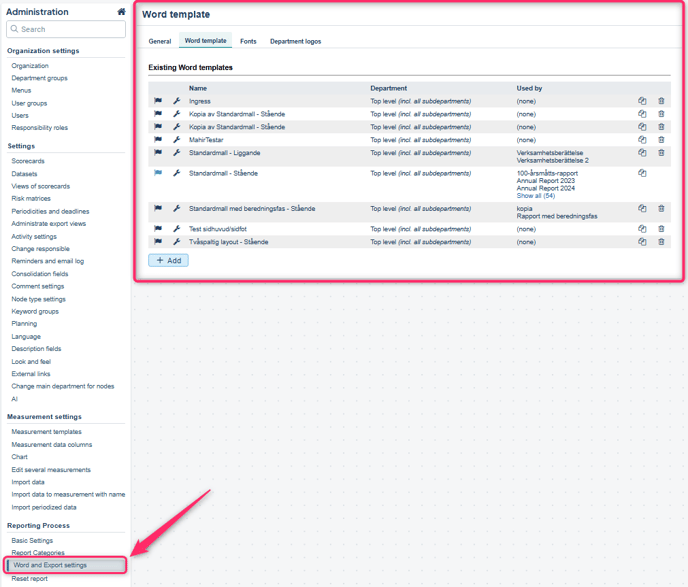688x587 pixels.
Task: Click the wrench icon for Ingress template
Action: click(177, 101)
